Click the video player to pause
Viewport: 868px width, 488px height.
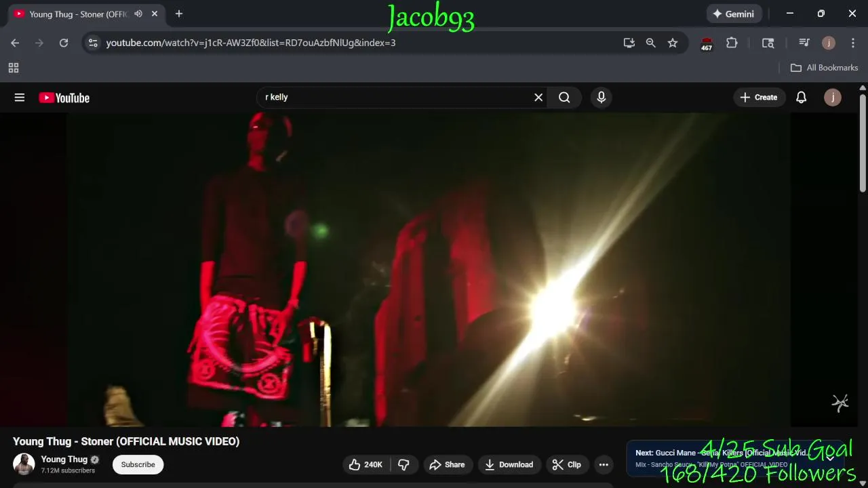click(x=429, y=269)
